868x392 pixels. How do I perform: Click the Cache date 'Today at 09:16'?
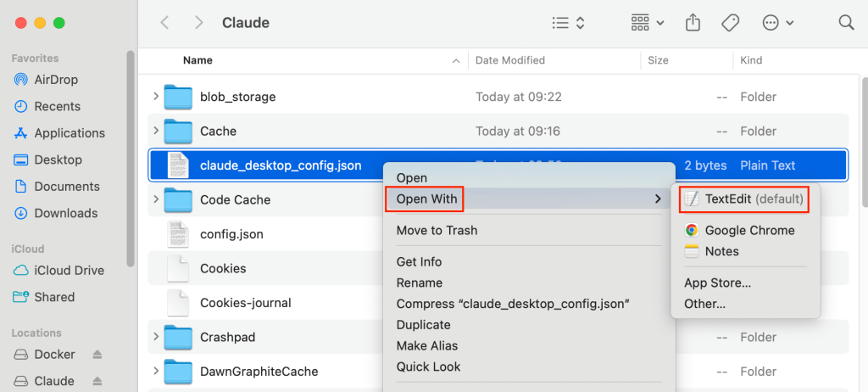coord(518,132)
